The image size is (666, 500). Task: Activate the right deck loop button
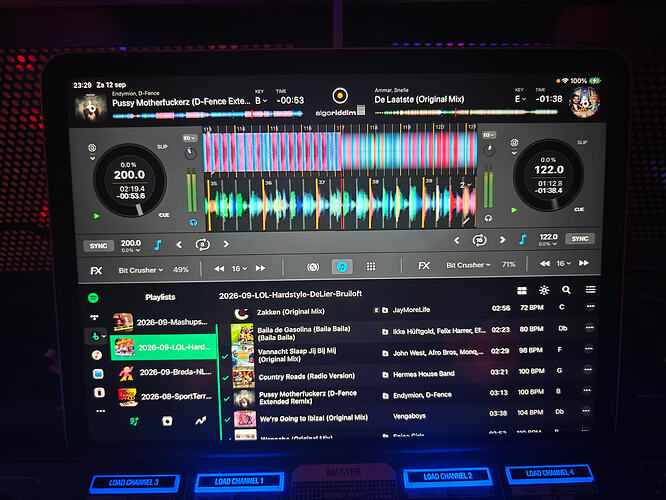tap(480, 240)
